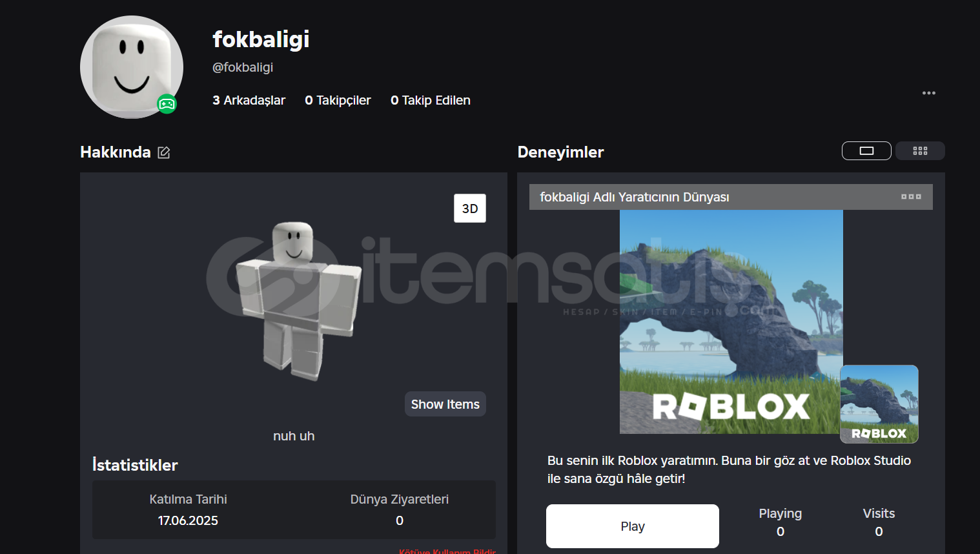Open the three-dot profile options menu
This screenshot has width=980, height=554.
[929, 93]
